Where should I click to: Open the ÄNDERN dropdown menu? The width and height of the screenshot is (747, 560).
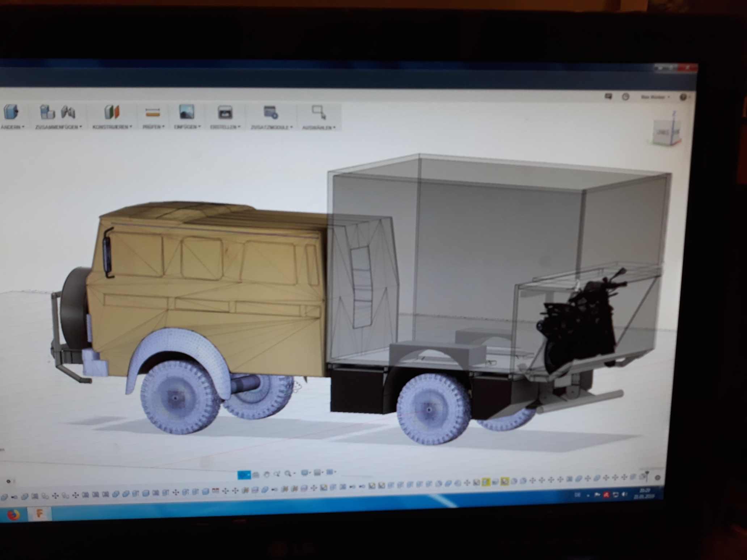coord(12,127)
